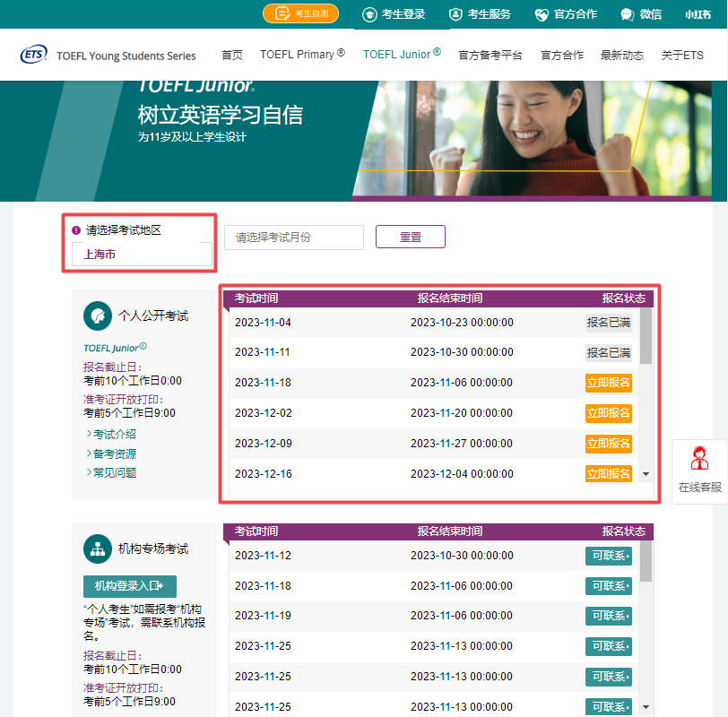Open the exam region dropdown showing 上海市
728x717 pixels.
coord(142,254)
